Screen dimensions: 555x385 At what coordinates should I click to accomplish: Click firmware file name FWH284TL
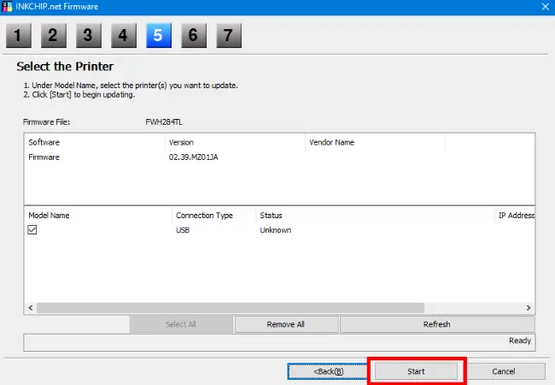pos(164,122)
